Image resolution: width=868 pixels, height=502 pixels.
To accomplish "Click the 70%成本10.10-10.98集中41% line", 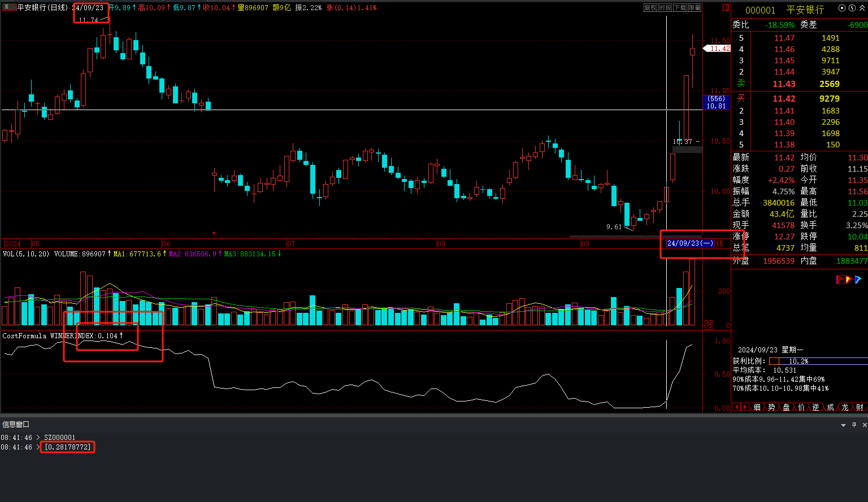I will point(781,388).
